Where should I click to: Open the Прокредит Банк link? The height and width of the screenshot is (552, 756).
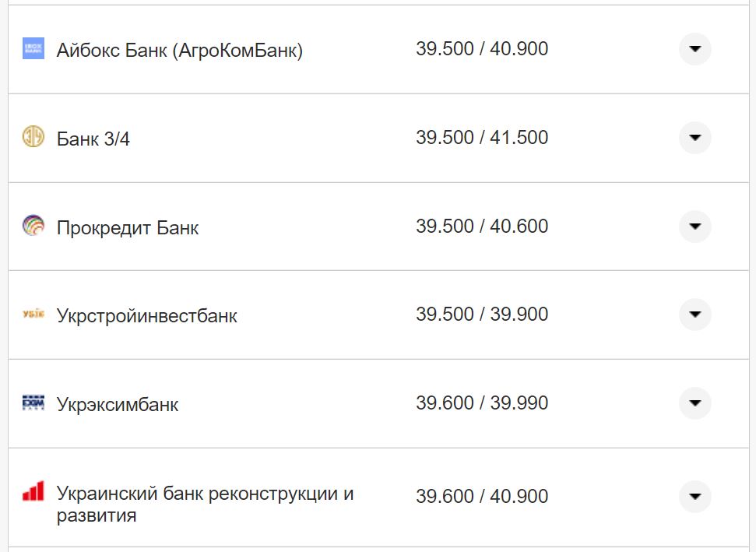[x=127, y=227]
